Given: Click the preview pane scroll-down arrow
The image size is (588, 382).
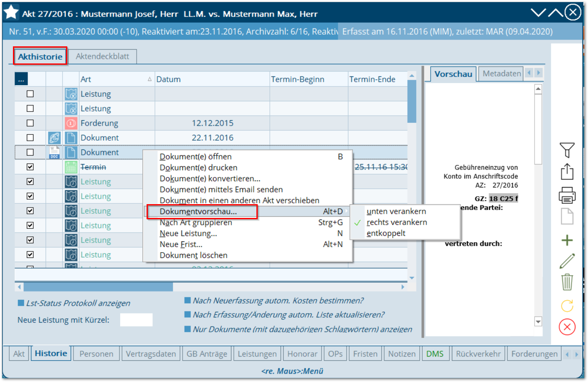Looking at the screenshot, I should click(x=538, y=321).
